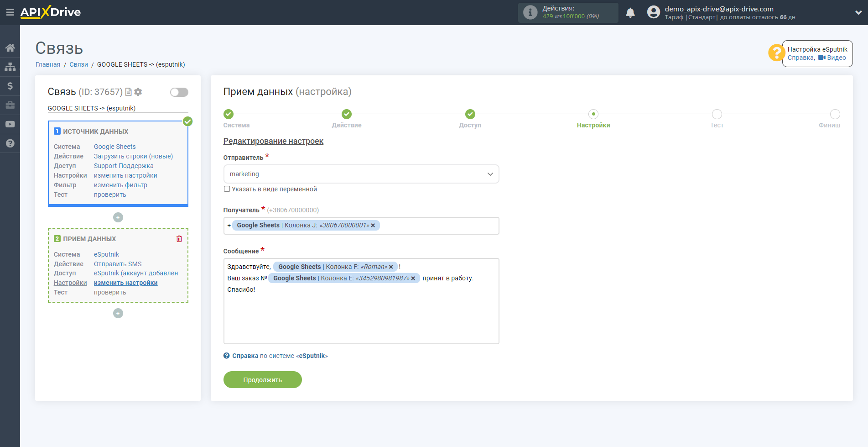Click the ApiX-Drive logo
Viewport: 868px width, 447px height.
tap(51, 12)
